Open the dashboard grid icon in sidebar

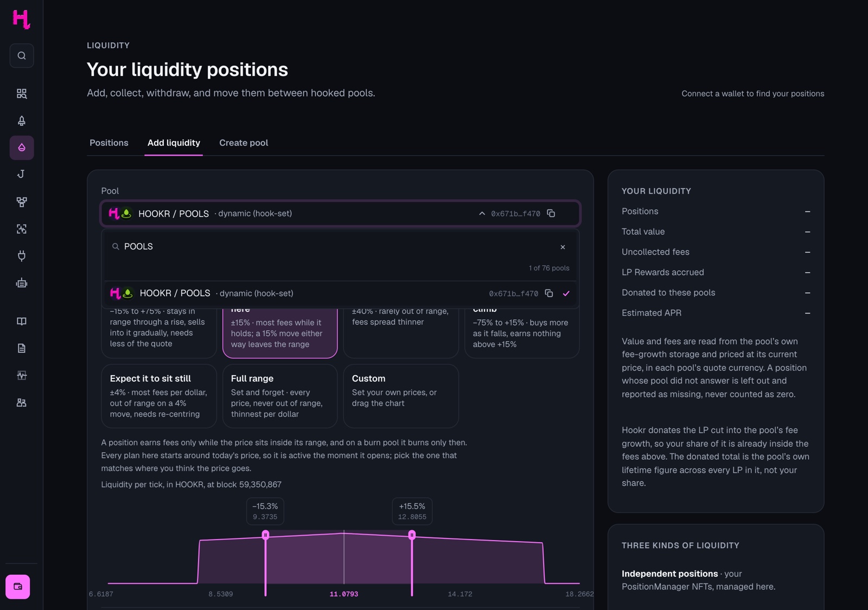pos(22,94)
